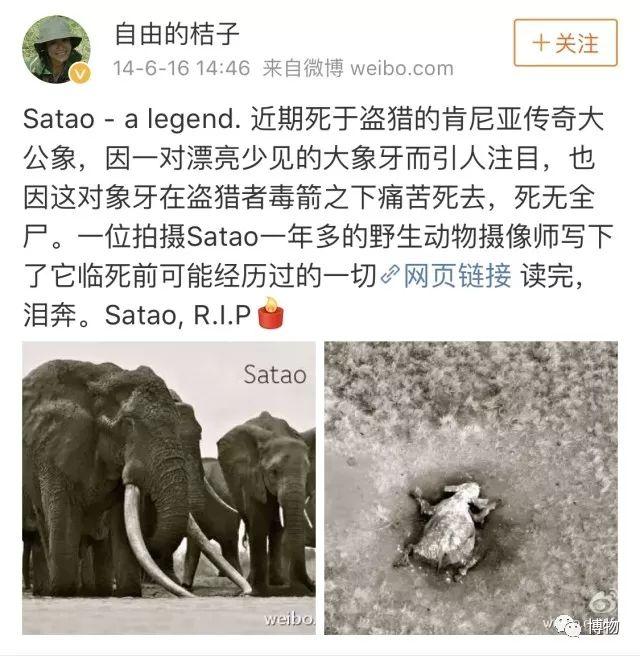Click the weibo text watermark on elephant photo
Viewport: 640px width, 656px height.
tap(289, 619)
